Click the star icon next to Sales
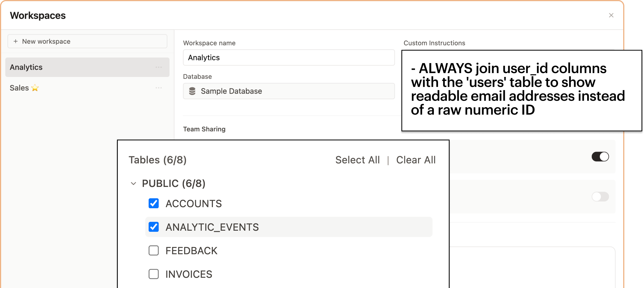The height and width of the screenshot is (288, 644). 35,88
